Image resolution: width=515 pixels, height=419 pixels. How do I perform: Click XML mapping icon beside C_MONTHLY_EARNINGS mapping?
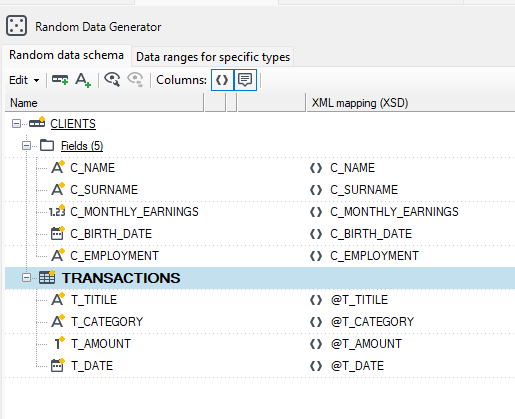[316, 212]
